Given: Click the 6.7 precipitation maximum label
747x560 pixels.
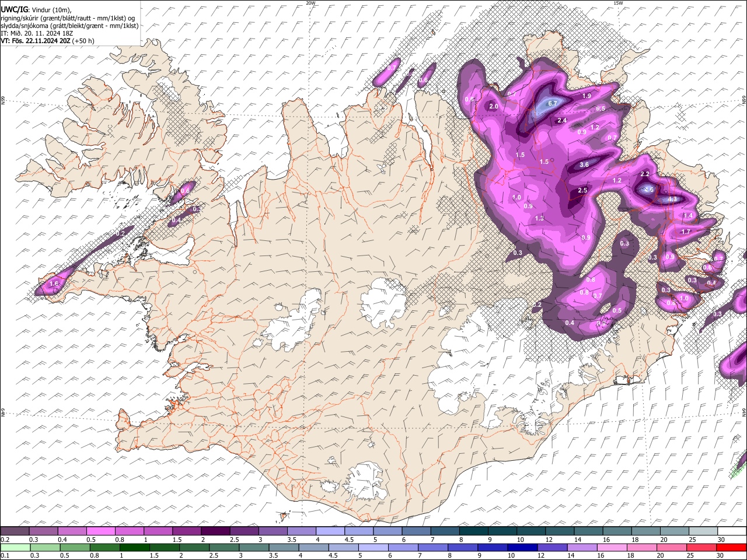Looking at the screenshot, I should click(x=553, y=103).
